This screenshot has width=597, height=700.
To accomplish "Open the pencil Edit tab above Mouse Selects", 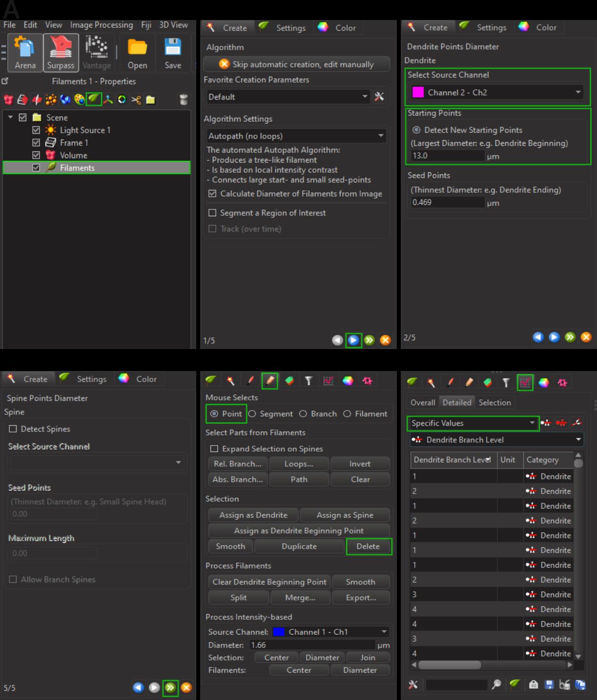I will tap(270, 381).
